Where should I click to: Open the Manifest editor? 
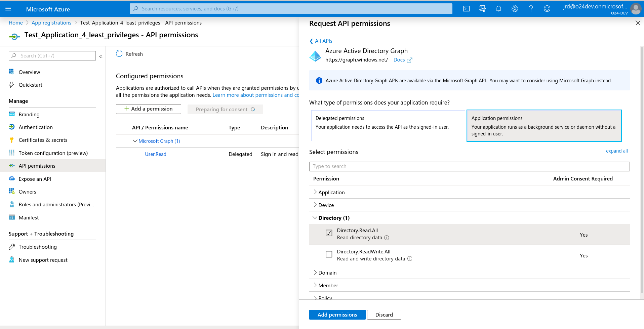tap(29, 217)
